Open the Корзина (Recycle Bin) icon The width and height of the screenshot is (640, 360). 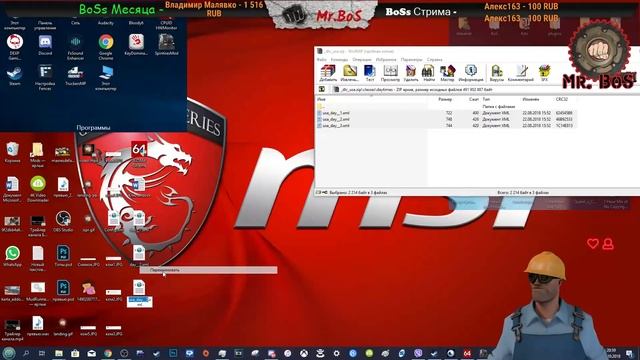pyautogui.click(x=12, y=153)
